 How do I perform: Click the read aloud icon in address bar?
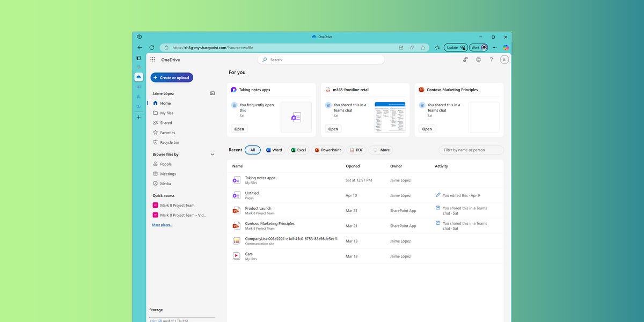pos(412,47)
